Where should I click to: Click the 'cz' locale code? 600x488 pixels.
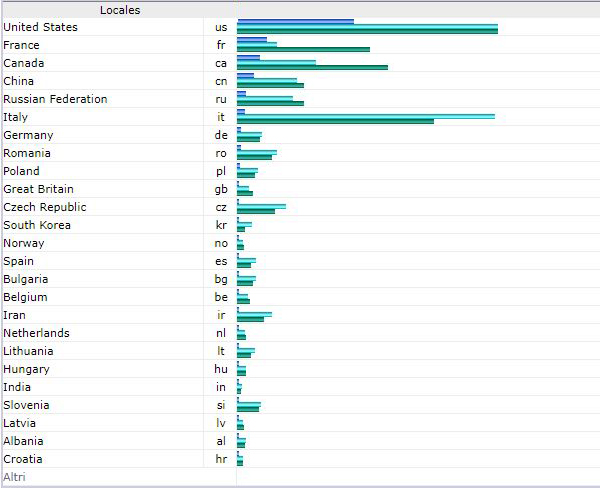click(x=221, y=207)
